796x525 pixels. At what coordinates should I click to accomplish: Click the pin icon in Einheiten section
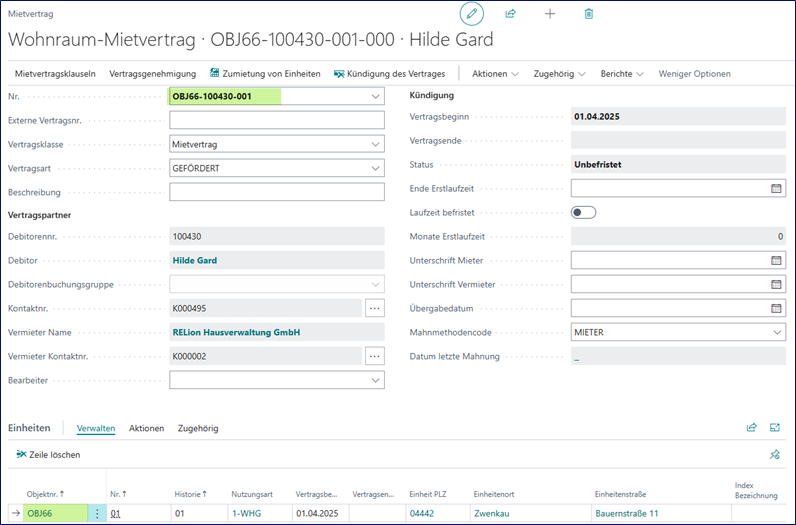pos(774,454)
